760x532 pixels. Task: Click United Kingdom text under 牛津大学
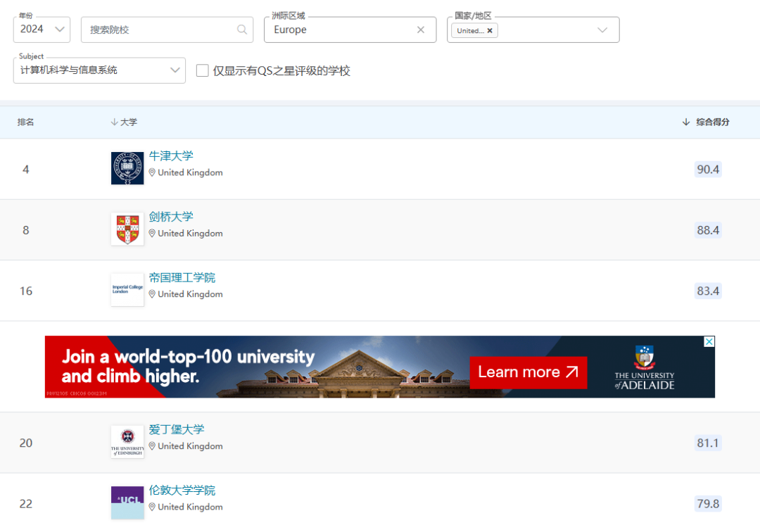190,172
